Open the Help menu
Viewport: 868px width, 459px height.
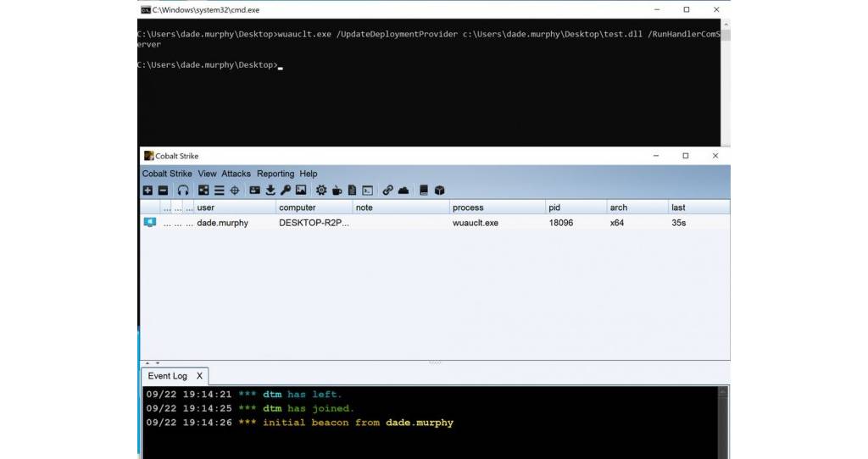309,174
